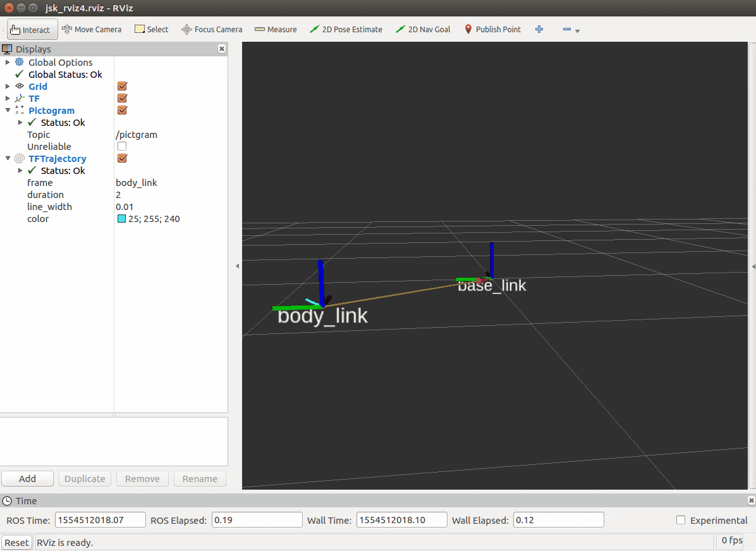Activate the Publish Point tool
Viewport: 756px width, 551px height.
(x=492, y=30)
